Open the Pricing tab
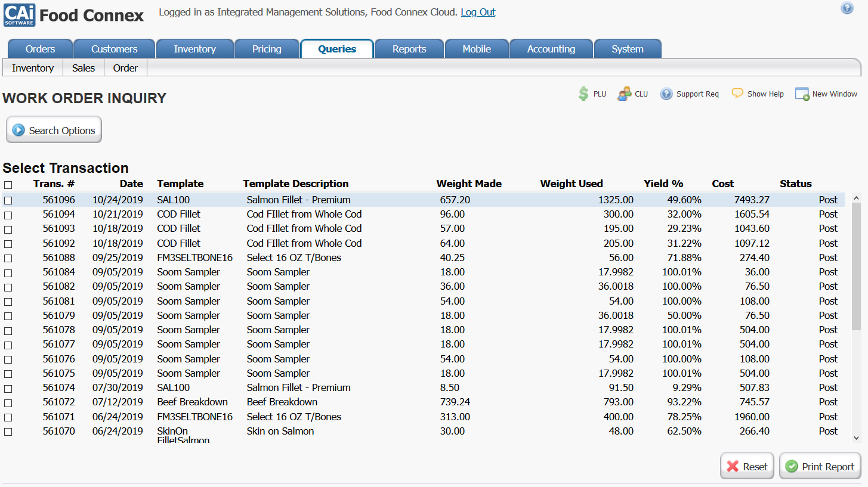The width and height of the screenshot is (868, 487). (267, 49)
